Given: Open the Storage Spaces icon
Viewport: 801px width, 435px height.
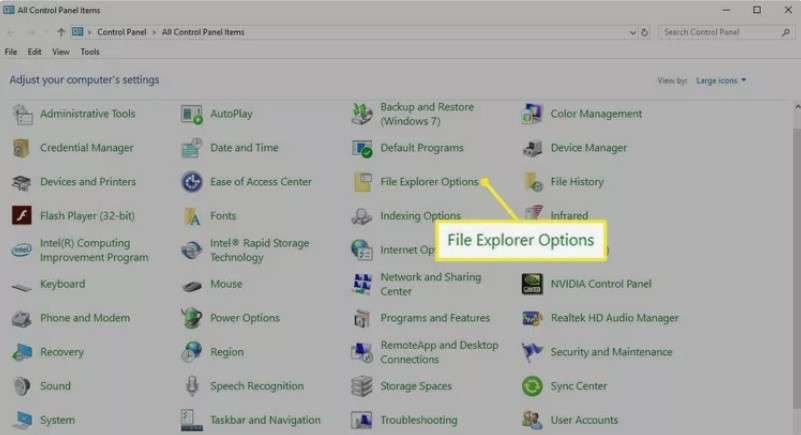Looking at the screenshot, I should pyautogui.click(x=362, y=386).
